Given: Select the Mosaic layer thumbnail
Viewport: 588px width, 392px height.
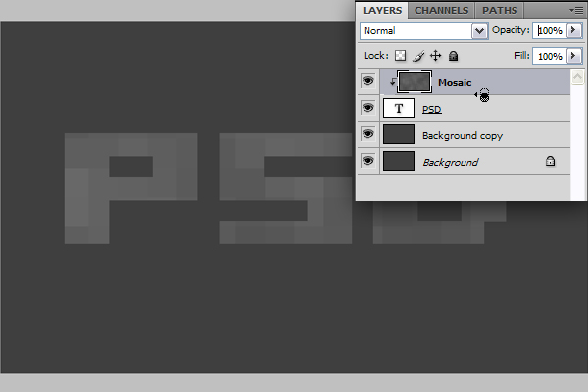Looking at the screenshot, I should point(415,81).
